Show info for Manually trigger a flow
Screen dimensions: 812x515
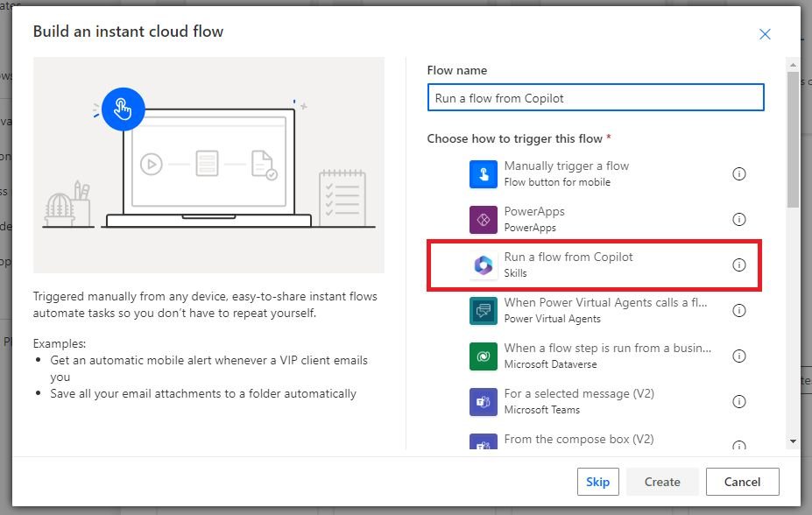coord(739,174)
